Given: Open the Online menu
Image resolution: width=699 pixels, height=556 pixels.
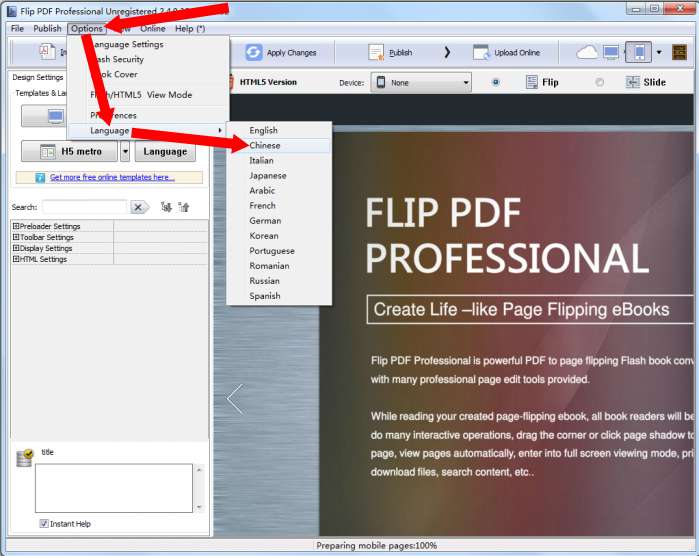Looking at the screenshot, I should pos(153,29).
